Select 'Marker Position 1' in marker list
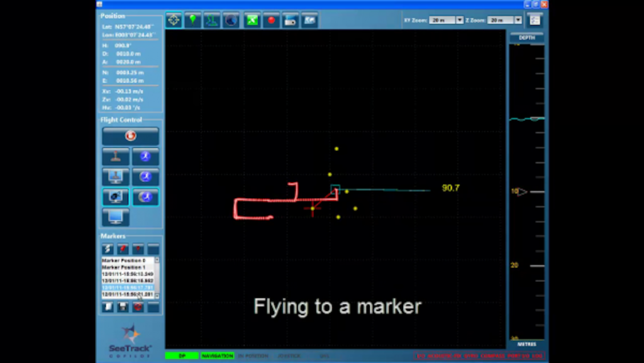644x363 pixels. tap(128, 267)
